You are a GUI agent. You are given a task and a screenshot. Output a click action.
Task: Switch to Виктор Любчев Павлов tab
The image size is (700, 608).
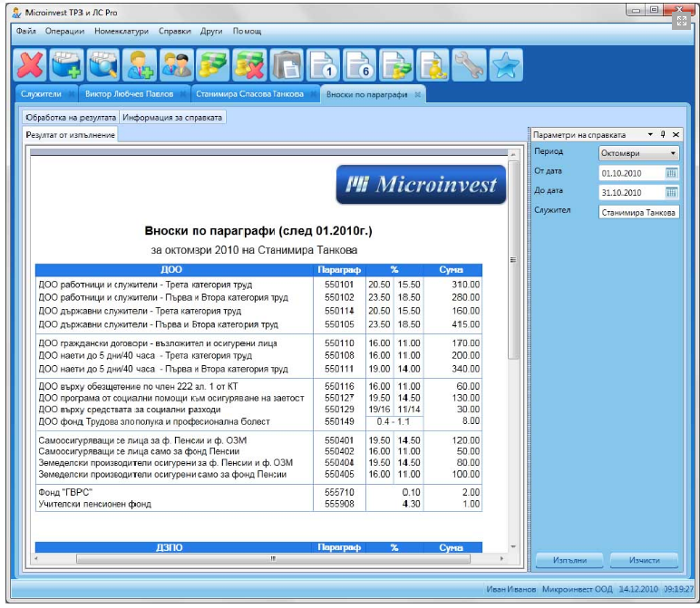click(131, 94)
